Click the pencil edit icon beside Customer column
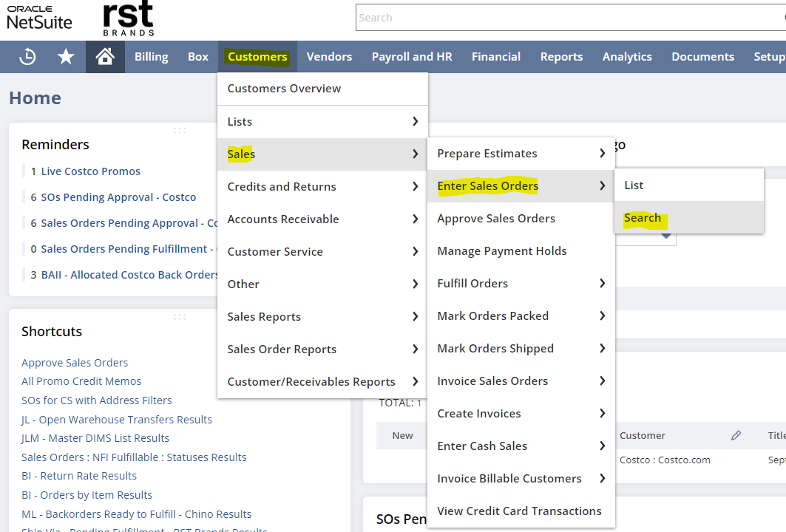This screenshot has height=532, width=786. [x=736, y=435]
